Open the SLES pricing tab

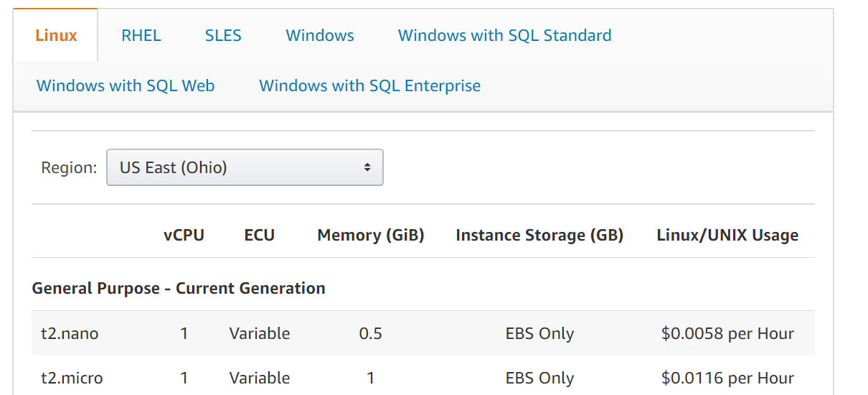tap(223, 35)
